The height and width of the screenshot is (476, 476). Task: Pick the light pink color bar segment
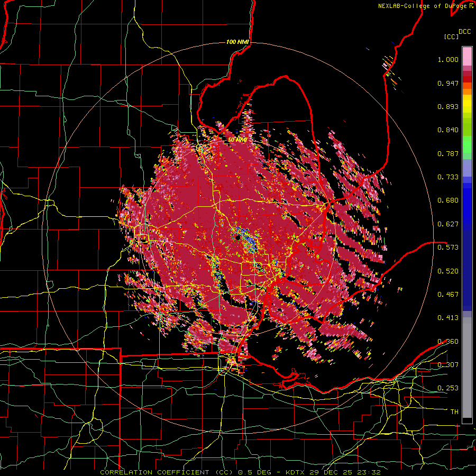click(467, 57)
